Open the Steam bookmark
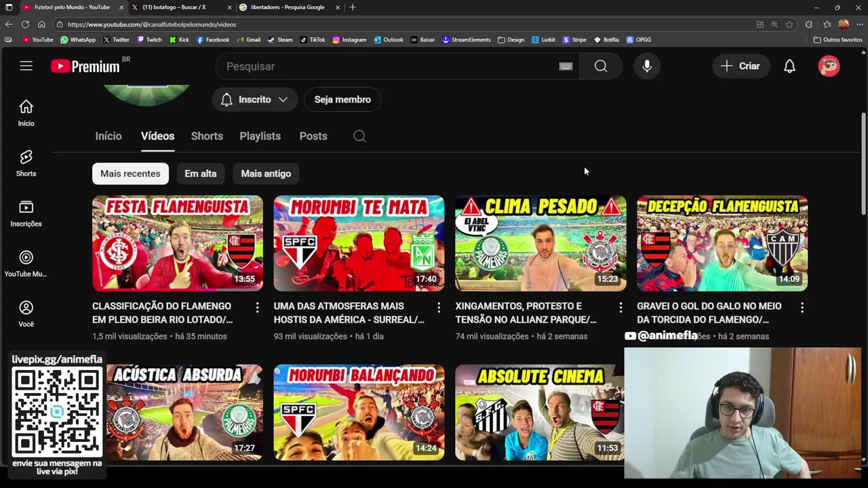 pyautogui.click(x=280, y=40)
